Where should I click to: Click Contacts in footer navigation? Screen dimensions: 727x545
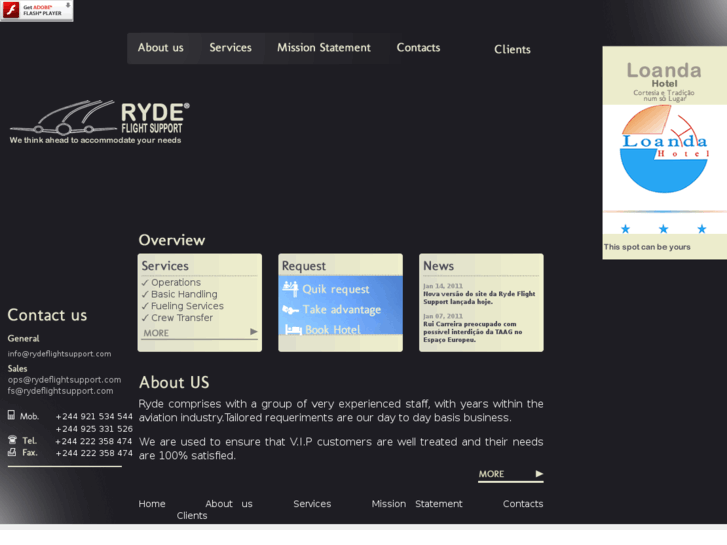[523, 504]
